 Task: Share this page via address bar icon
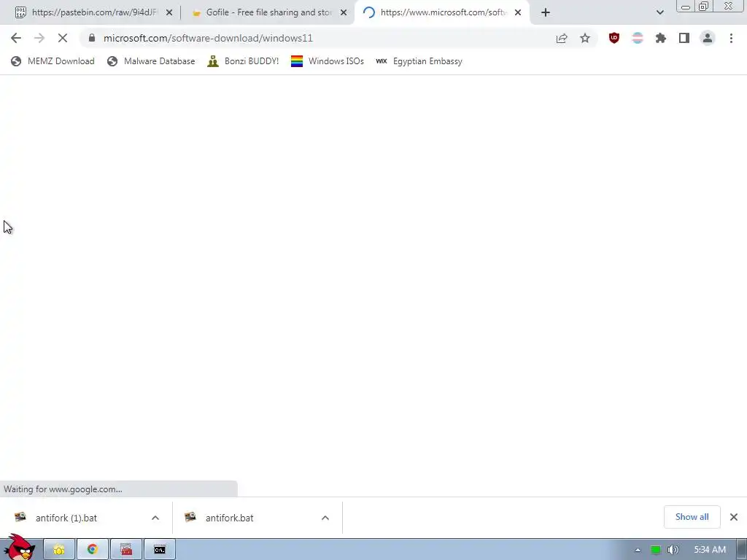point(562,38)
